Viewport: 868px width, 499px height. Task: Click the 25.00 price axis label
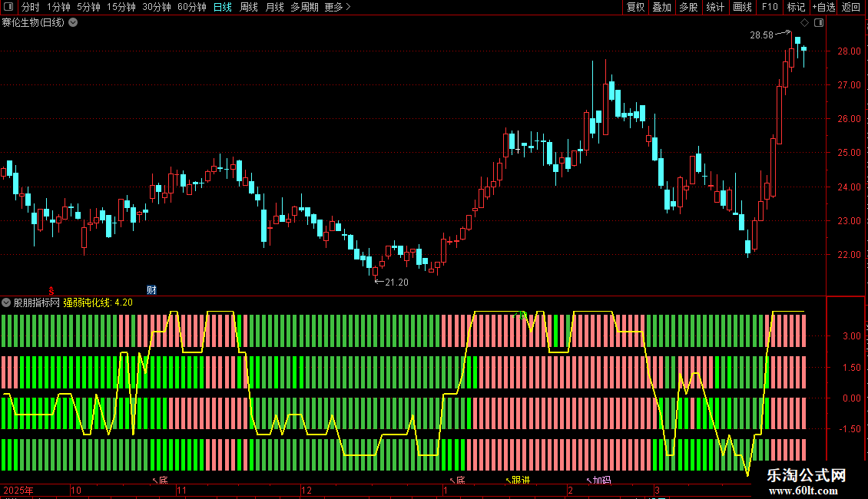(849, 153)
